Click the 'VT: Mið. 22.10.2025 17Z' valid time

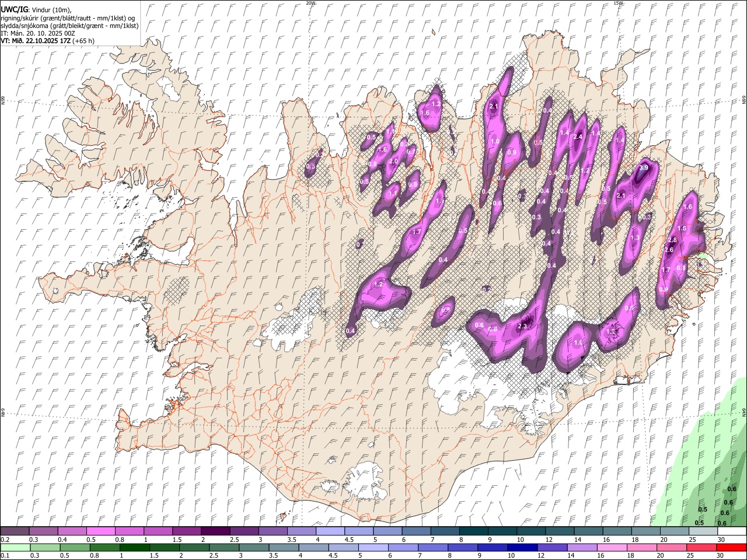click(x=36, y=41)
